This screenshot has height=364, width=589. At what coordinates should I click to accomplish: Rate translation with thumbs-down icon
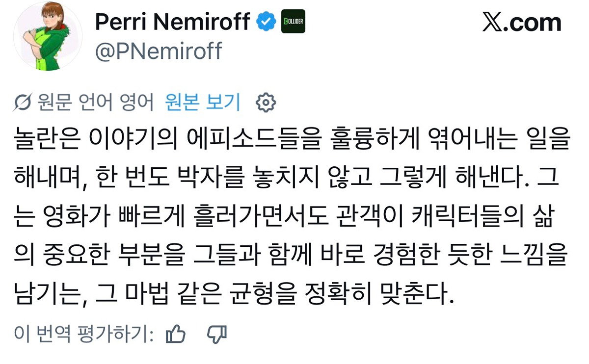[216, 335]
